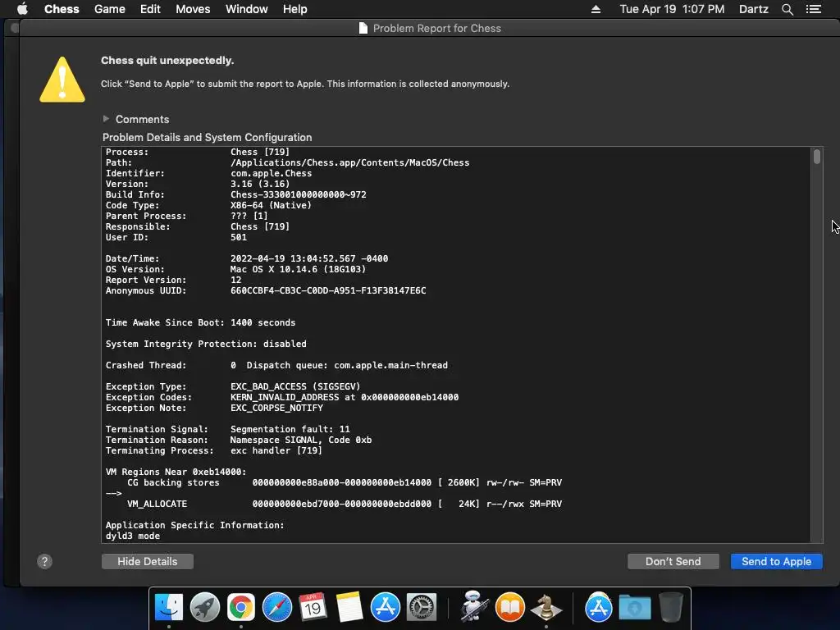Viewport: 840px width, 630px height.
Task: Click the KERN_INVALID_ADDRESS exception code text
Action: [345, 397]
